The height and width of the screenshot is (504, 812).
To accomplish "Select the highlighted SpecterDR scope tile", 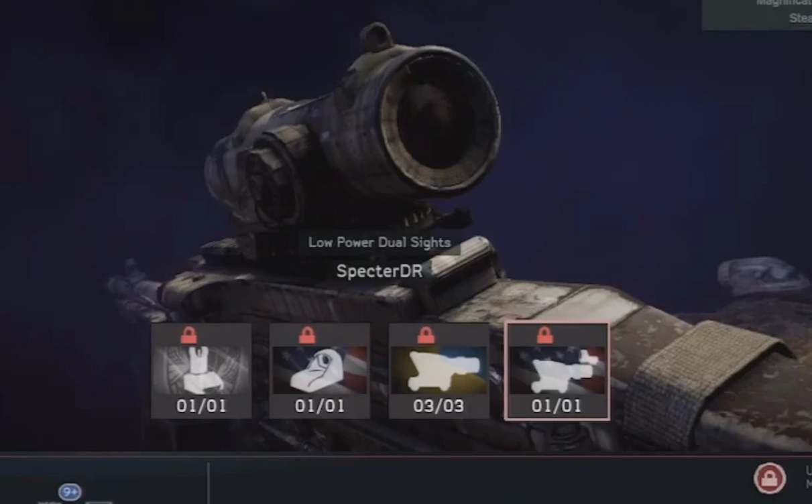I will [x=557, y=371].
